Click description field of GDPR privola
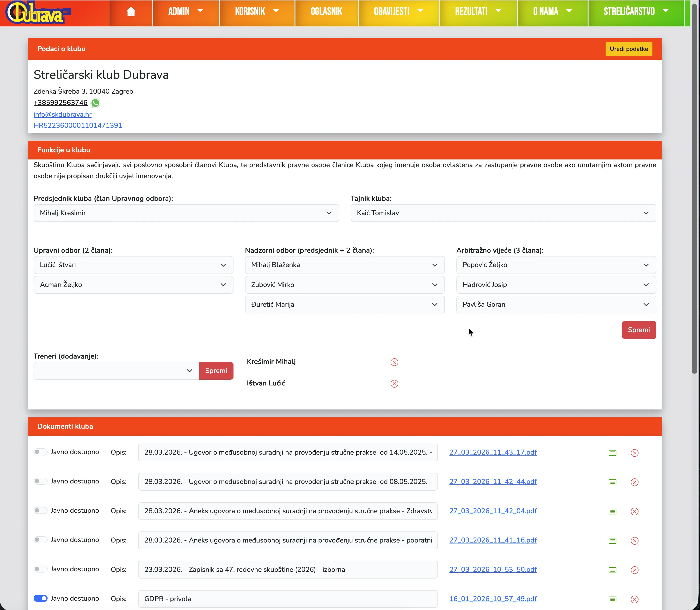Viewport: 700px width, 610px height. click(x=287, y=599)
